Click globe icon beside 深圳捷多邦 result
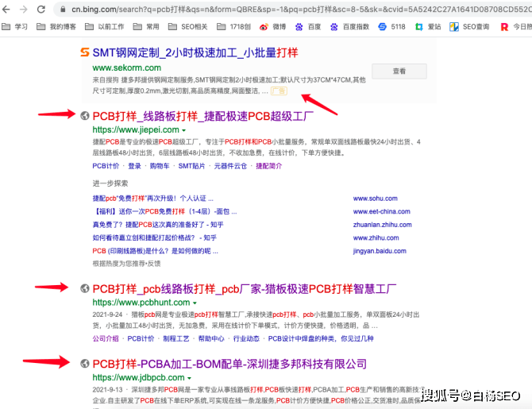 point(85,364)
